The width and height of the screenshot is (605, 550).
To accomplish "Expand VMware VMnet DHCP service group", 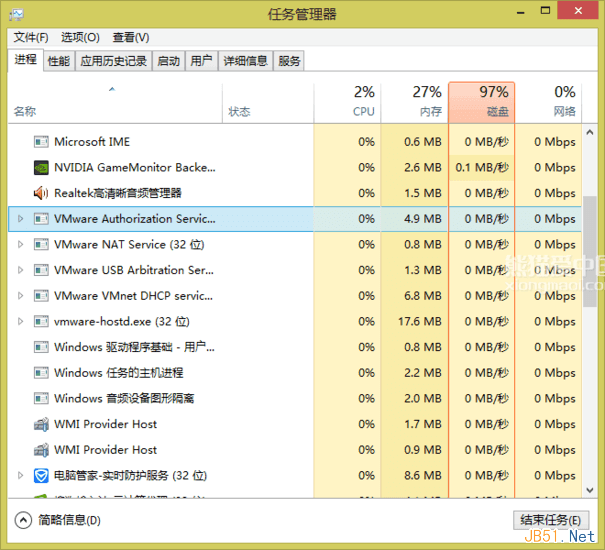I will (20, 296).
